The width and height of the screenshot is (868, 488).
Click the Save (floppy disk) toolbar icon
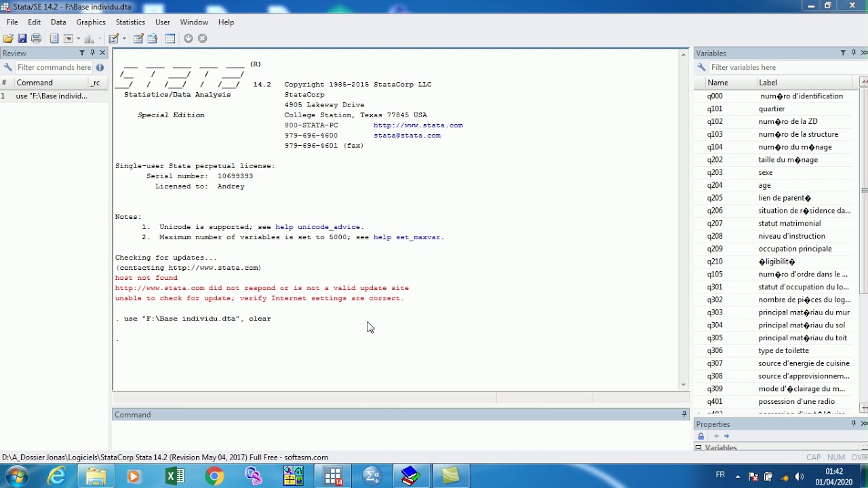[22, 39]
